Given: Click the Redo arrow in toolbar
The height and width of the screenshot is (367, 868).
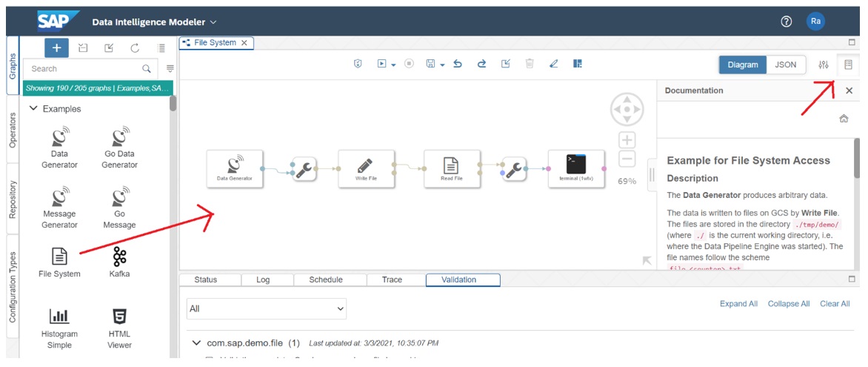Looking at the screenshot, I should (x=481, y=65).
